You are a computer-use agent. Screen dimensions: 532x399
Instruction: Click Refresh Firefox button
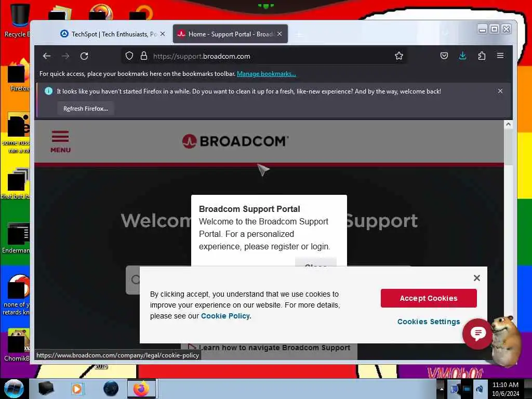pyautogui.click(x=86, y=109)
